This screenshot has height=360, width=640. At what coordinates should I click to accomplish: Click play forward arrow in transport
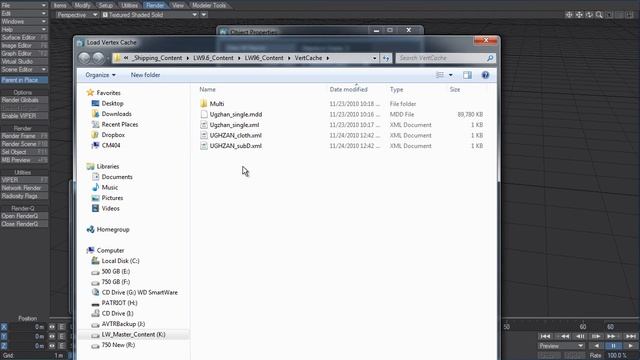[630, 346]
